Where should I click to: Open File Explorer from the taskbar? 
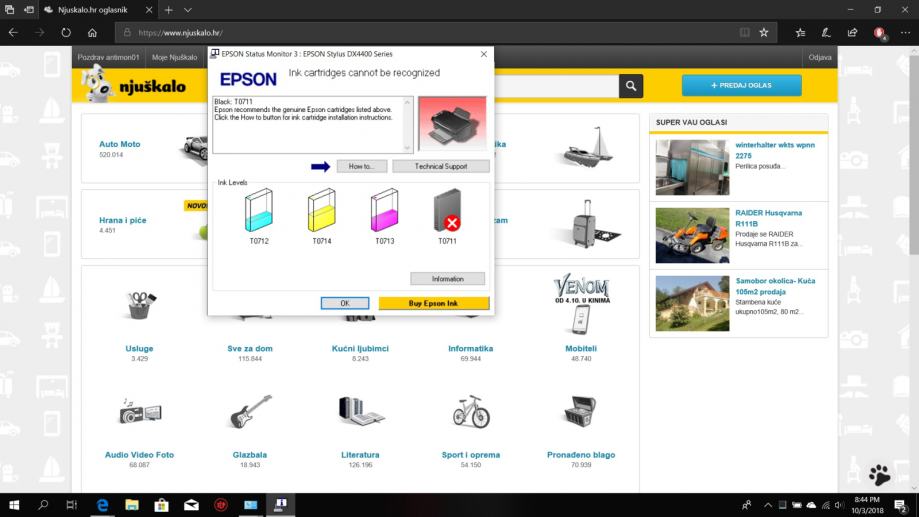[x=132, y=505]
